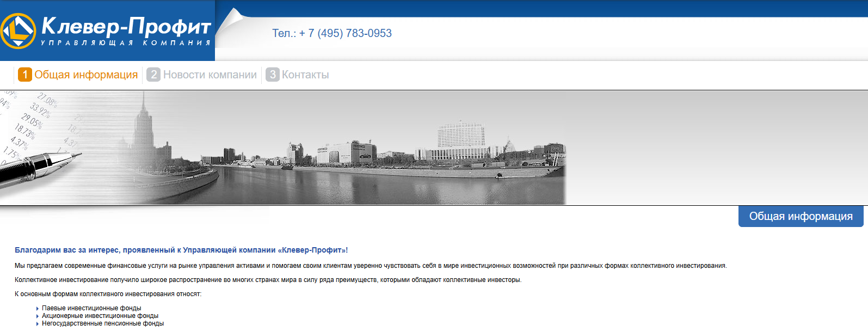Open the Новости компании menu item
Screen dimensions: 868x331
210,75
